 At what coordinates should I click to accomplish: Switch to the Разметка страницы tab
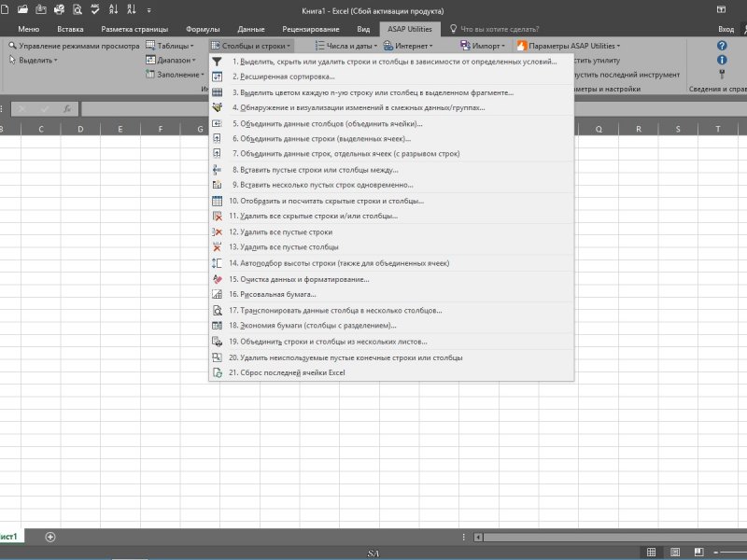click(x=134, y=29)
